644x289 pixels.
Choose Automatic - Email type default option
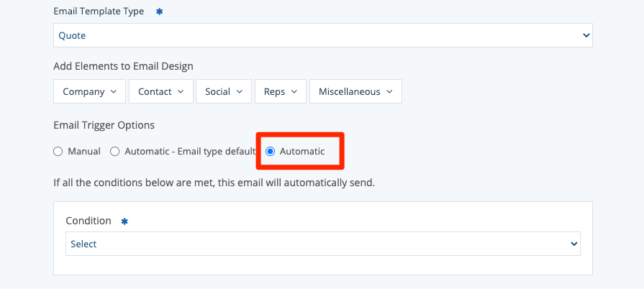point(115,152)
